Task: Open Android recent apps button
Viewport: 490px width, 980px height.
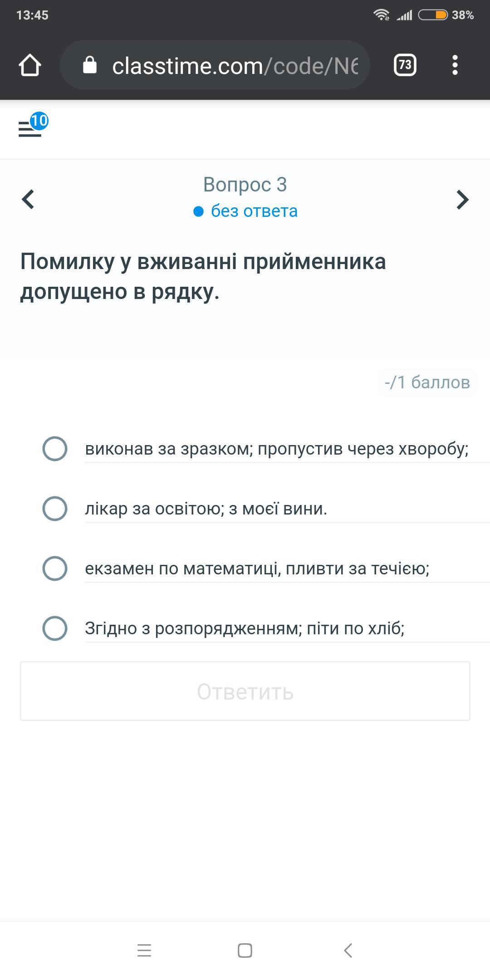Action: tap(144, 950)
